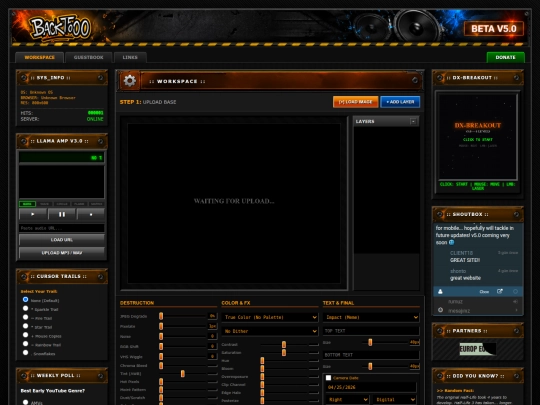Click right knob icon on DX-BREAKOUT header
This screenshot has height=405, width=540.
point(516,78)
